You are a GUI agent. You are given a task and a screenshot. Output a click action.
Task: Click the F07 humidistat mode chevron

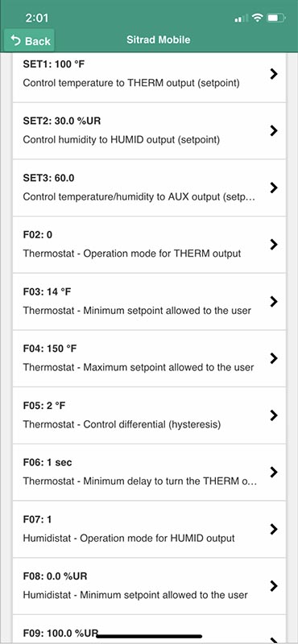point(274,529)
